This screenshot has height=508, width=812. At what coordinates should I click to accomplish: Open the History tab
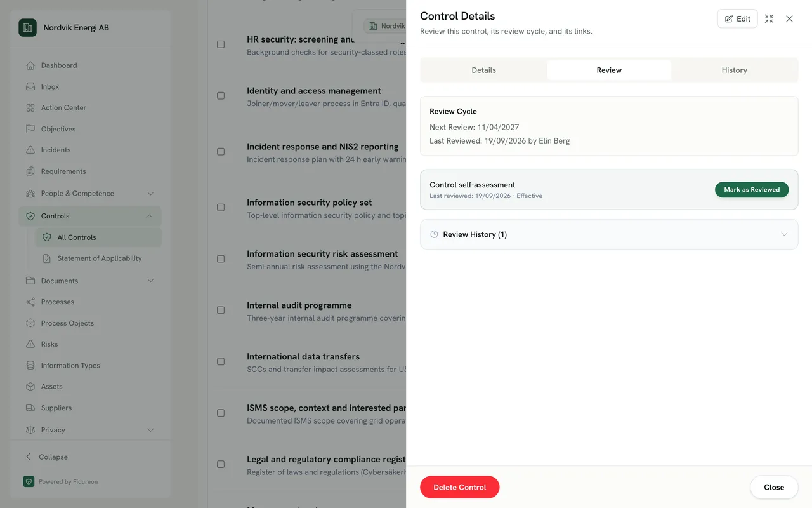click(734, 70)
